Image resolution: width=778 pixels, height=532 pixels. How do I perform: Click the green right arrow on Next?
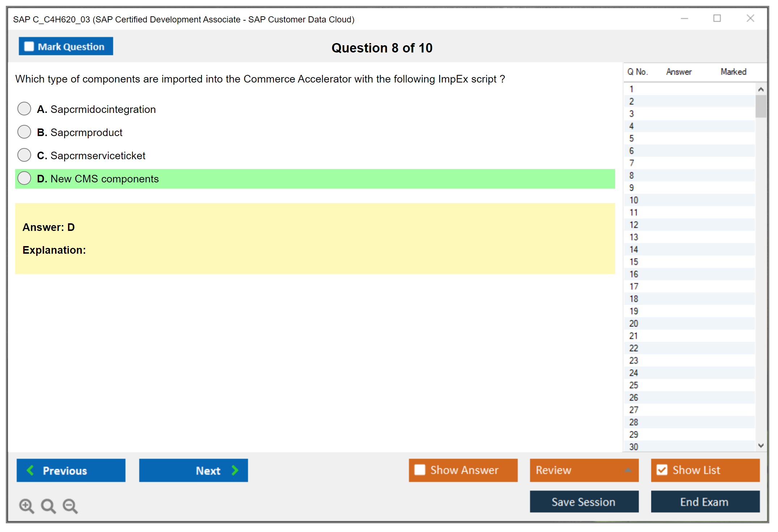pos(235,470)
